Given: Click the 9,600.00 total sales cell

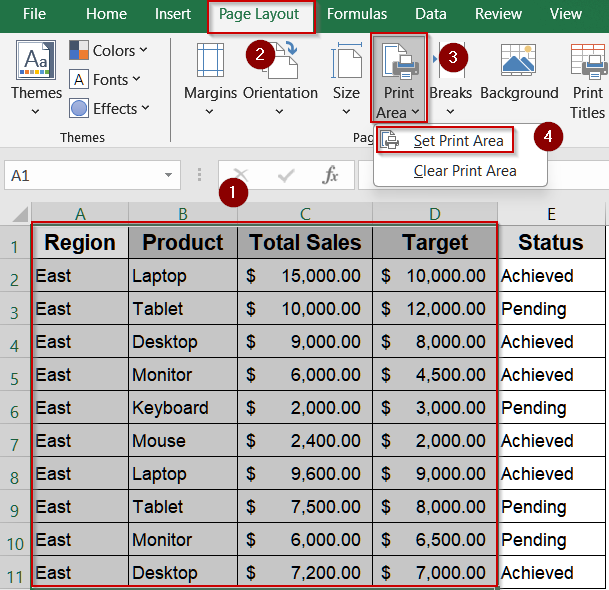Looking at the screenshot, I should tap(305, 473).
